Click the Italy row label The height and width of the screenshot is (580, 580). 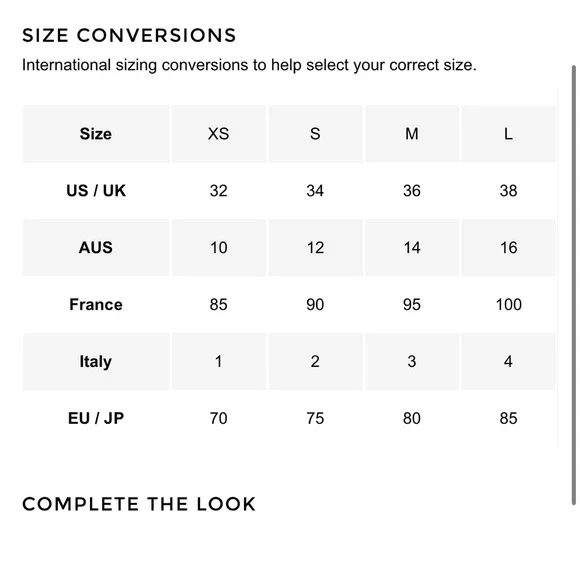(x=96, y=362)
